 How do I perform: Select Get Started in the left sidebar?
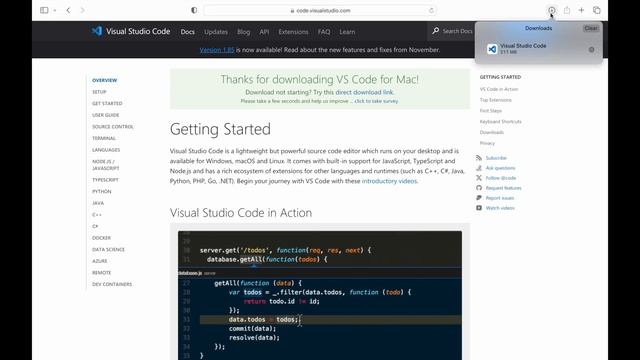[x=107, y=104]
